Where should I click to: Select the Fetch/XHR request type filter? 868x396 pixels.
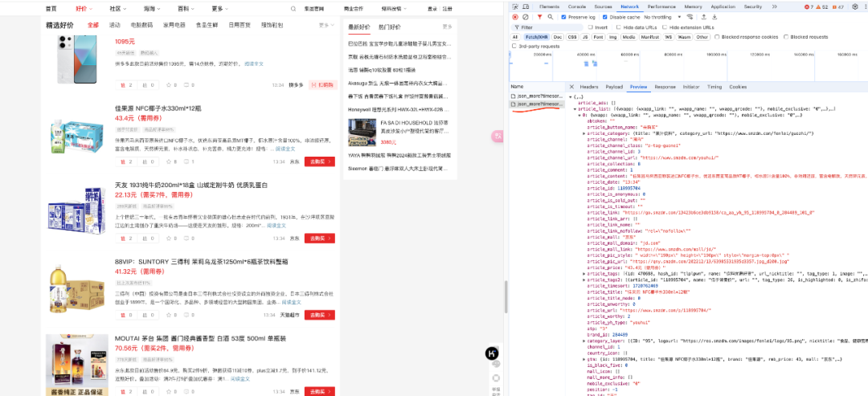pyautogui.click(x=536, y=37)
